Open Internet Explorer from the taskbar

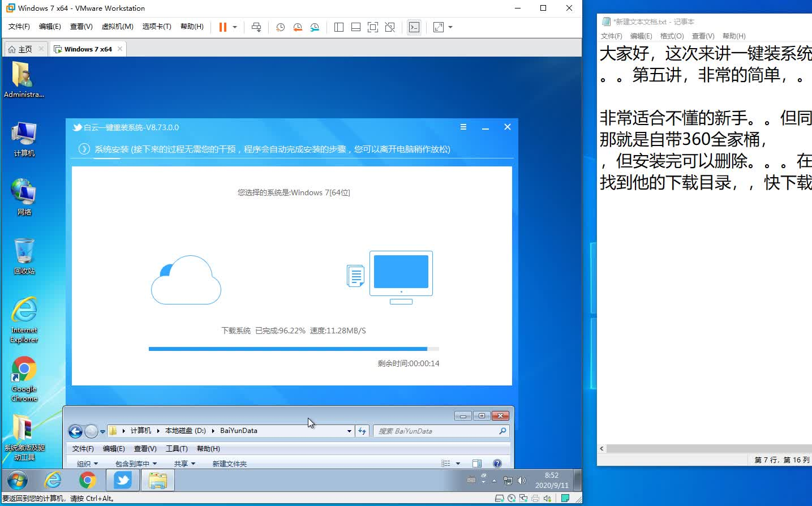point(53,481)
